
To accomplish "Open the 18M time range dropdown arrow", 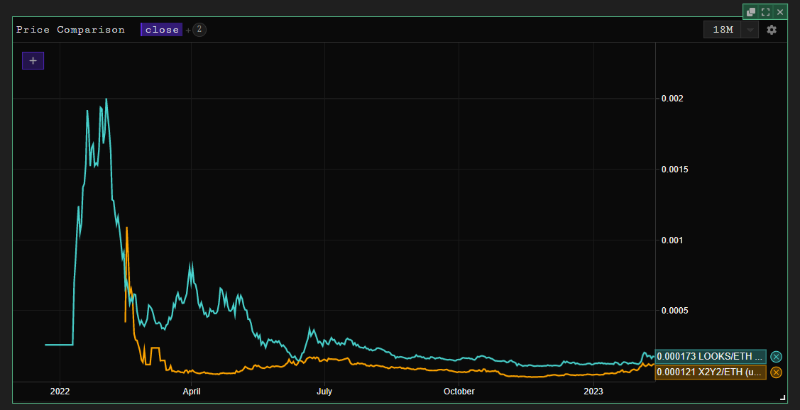I will click(x=750, y=30).
